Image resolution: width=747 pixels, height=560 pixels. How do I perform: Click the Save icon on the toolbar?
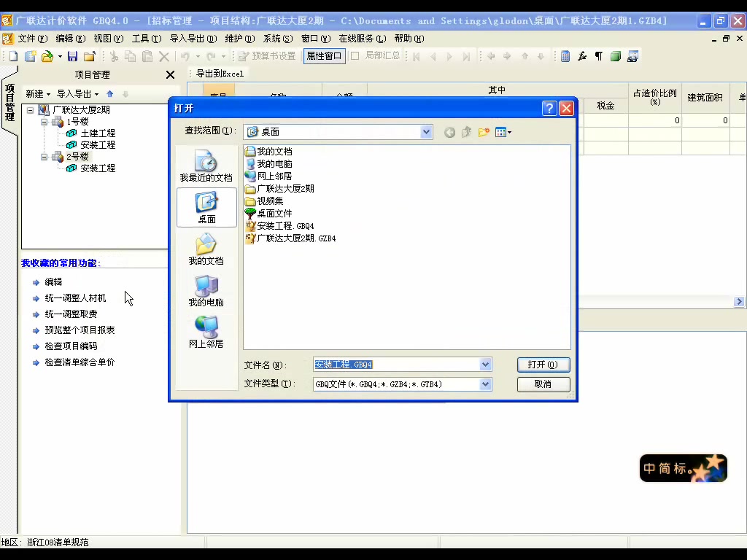tap(74, 55)
